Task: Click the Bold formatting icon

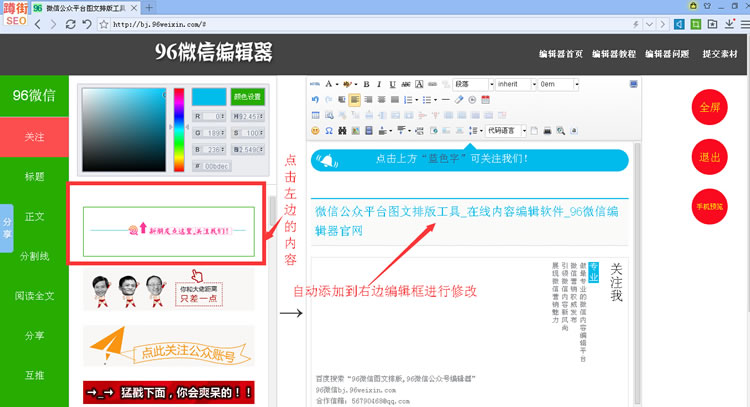Action: tap(366, 84)
